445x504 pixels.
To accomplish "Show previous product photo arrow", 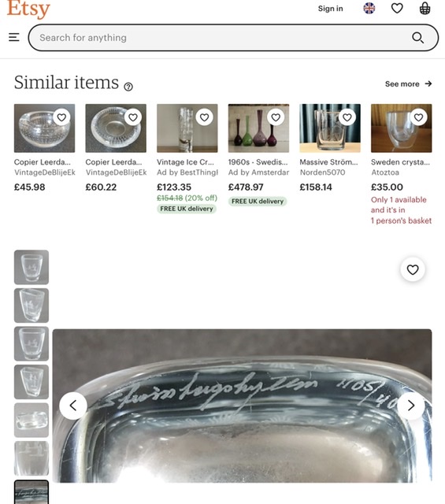I will click(x=73, y=406).
